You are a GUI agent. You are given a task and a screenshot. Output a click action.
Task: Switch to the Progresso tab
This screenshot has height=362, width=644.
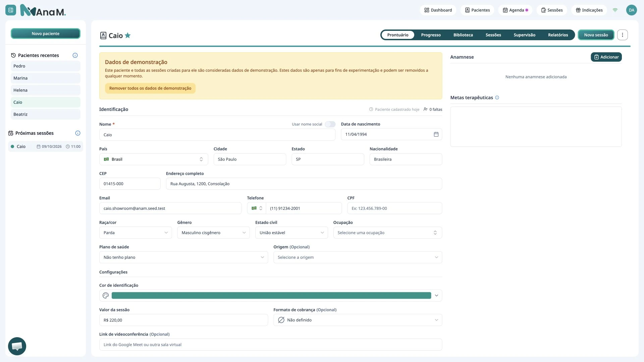click(431, 35)
